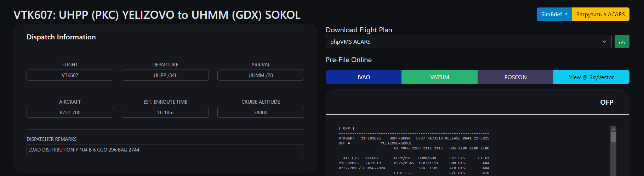Viewport: 644px width, 176px height.
Task: Open View @ SkyVector link
Action: tap(591, 77)
